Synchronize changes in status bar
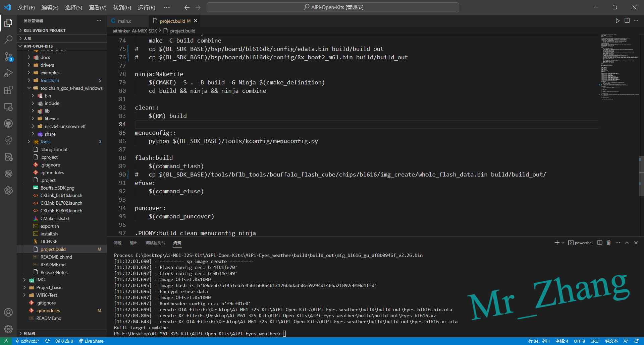 47,341
